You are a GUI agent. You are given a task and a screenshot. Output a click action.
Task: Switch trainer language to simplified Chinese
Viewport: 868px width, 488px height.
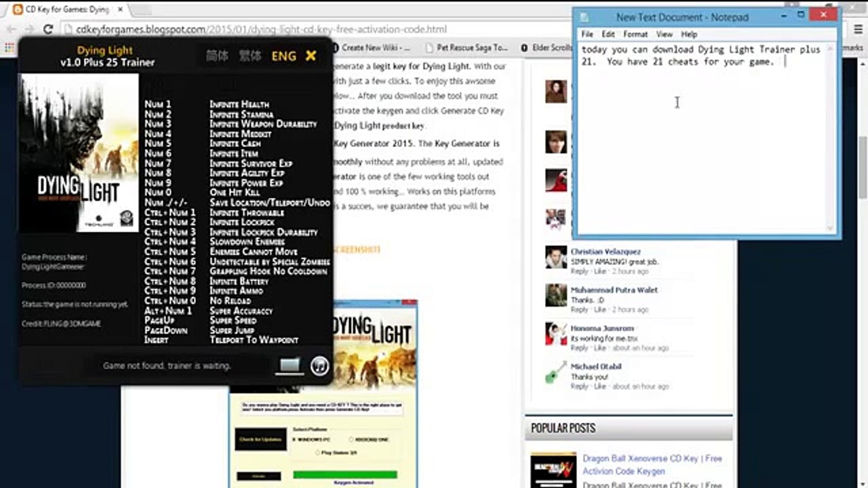tap(217, 56)
